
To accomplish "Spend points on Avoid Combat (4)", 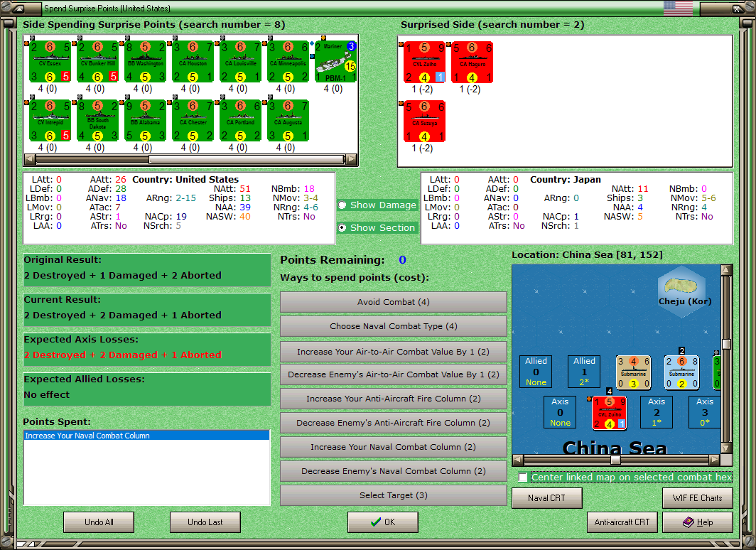I will click(x=394, y=302).
